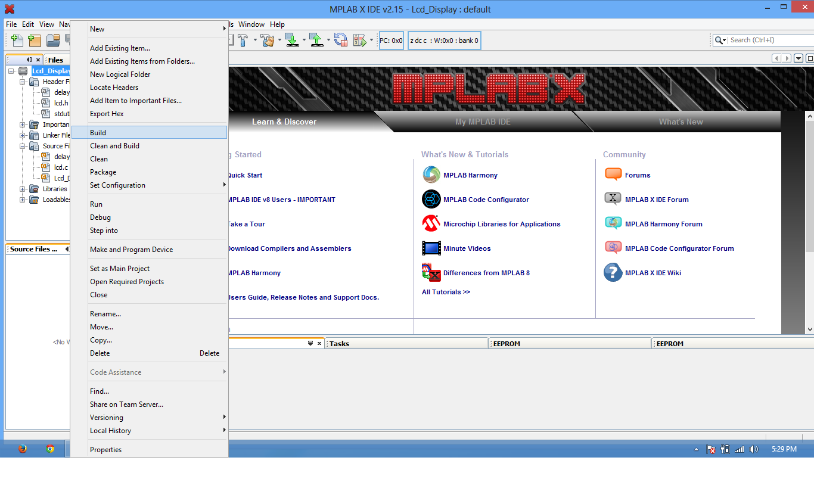
Task: Open the Users Guide and Release Notes link
Action: pos(303,297)
